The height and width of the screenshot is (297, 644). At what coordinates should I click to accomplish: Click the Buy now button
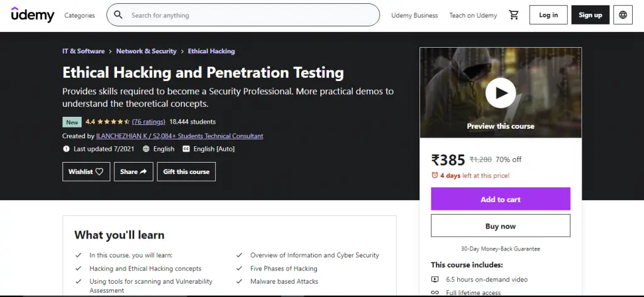coord(501,226)
